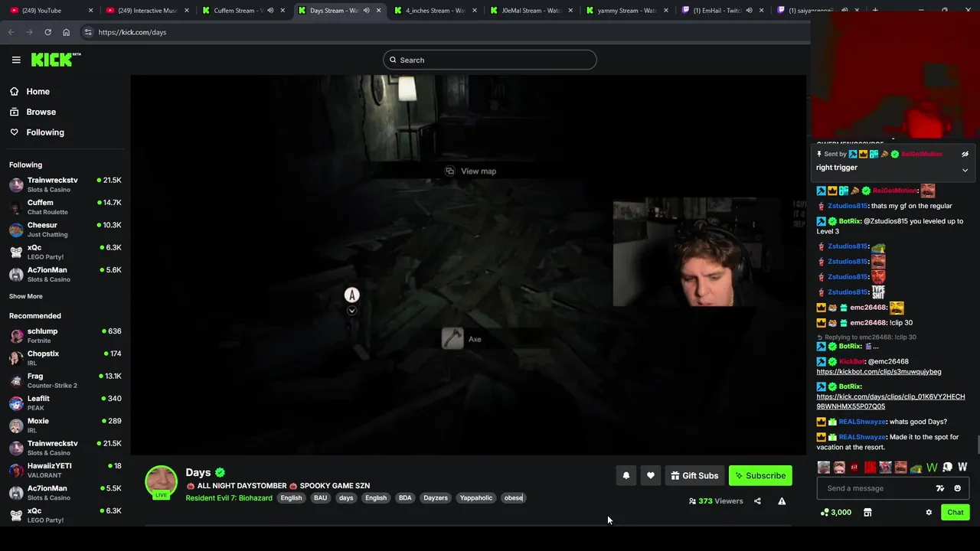Screen dimensions: 980x551
Task: Click the chat panel scrollbar
Action: (x=977, y=444)
